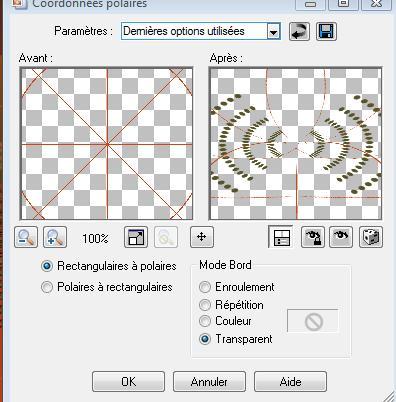Click the Dernières options utilisées combo box

click(201, 32)
